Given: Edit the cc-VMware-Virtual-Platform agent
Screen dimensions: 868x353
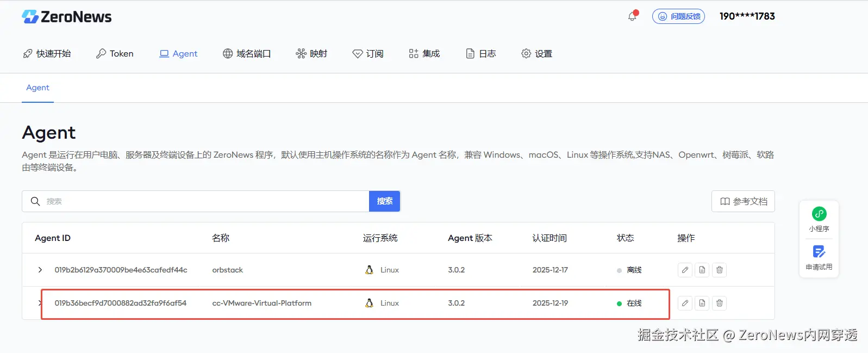Looking at the screenshot, I should click(x=685, y=303).
